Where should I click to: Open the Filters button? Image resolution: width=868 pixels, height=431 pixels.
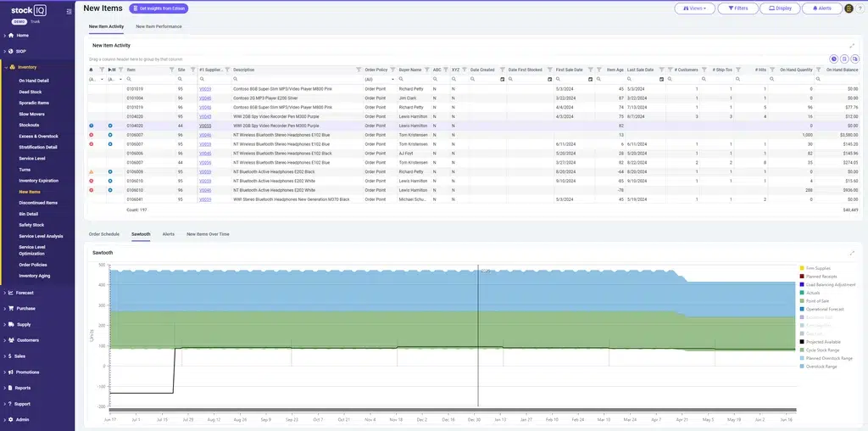(x=738, y=8)
